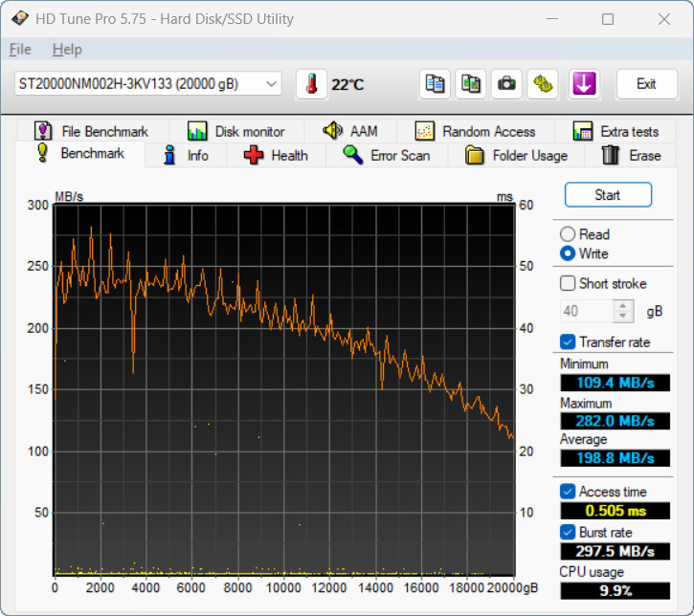
Task: Click the Start benchmark button
Action: pos(608,195)
